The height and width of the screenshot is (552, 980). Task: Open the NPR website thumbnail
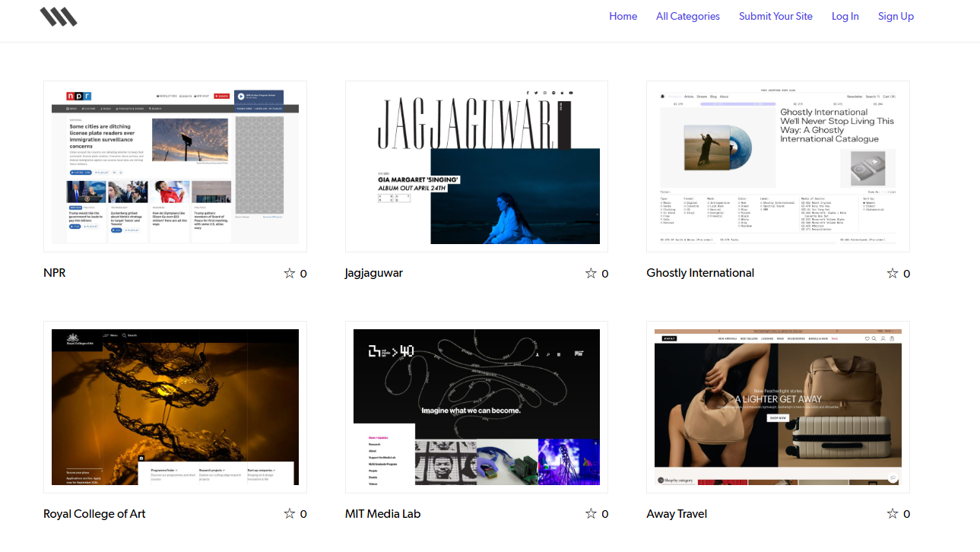click(x=175, y=166)
